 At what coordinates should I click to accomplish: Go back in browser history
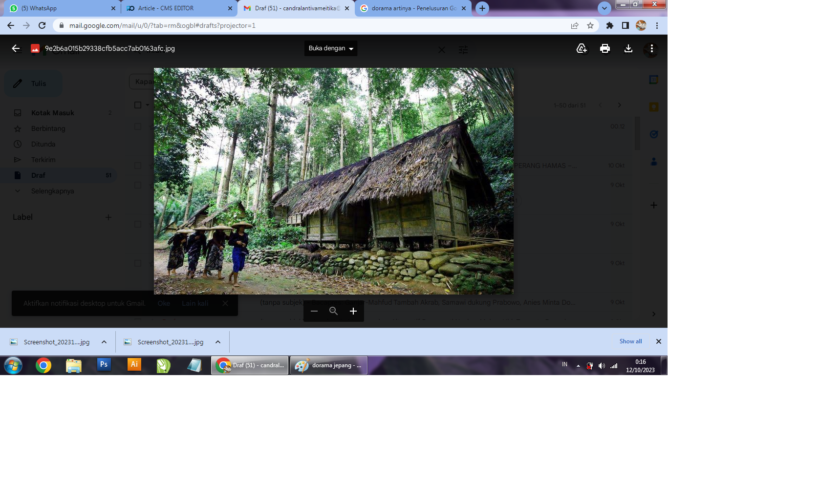(11, 25)
